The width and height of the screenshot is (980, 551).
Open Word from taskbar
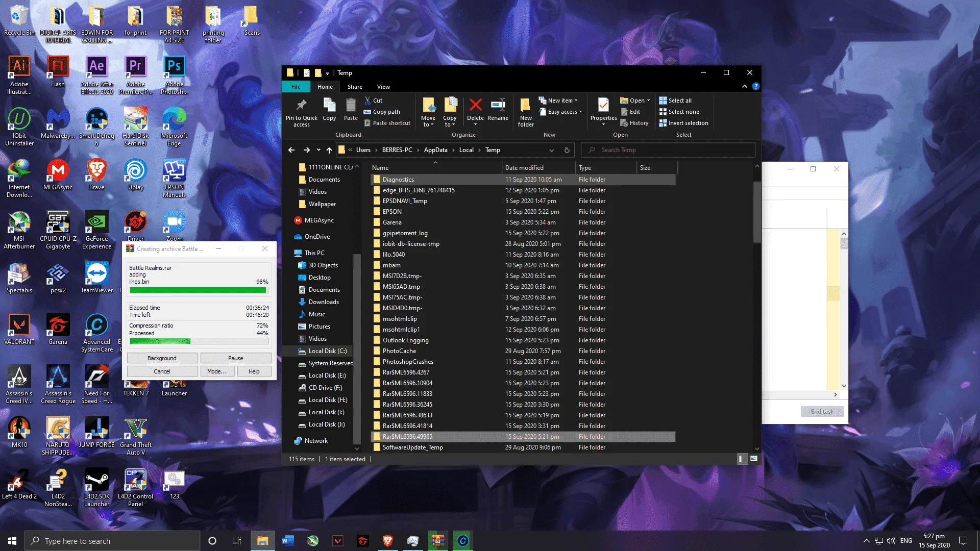[x=288, y=541]
